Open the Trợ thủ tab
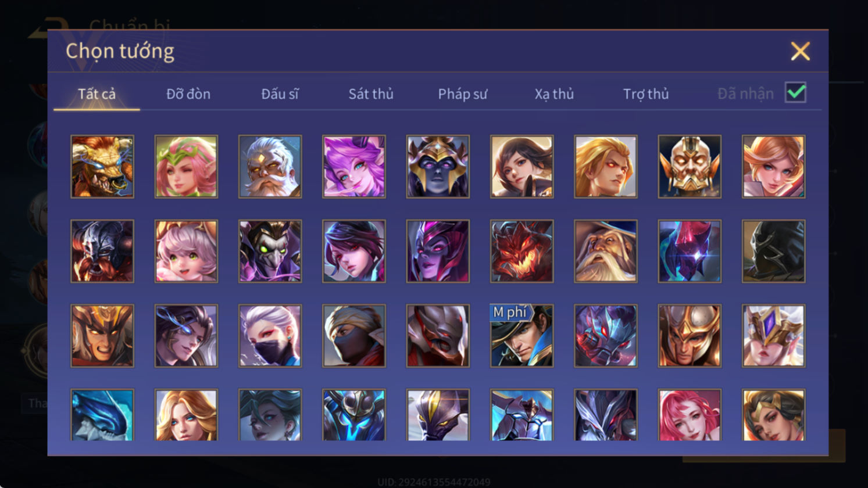 point(646,94)
